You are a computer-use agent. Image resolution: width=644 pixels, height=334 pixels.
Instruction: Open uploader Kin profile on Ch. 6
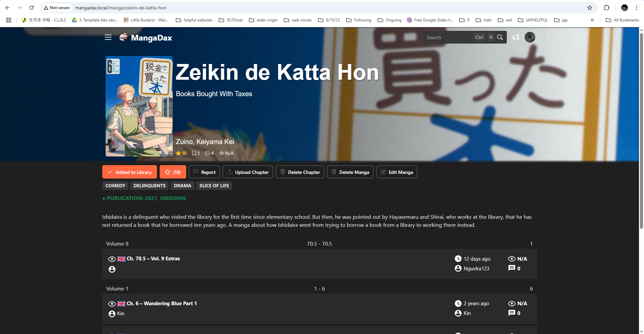(x=467, y=313)
